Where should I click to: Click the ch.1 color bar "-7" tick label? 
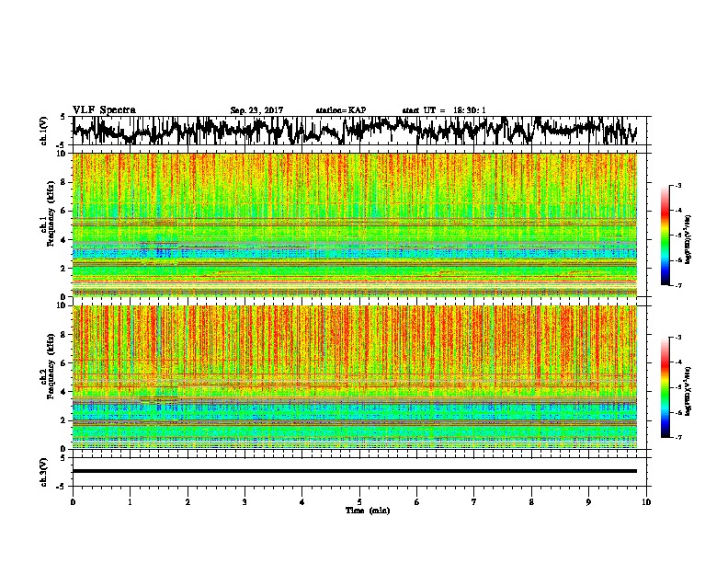(x=678, y=285)
